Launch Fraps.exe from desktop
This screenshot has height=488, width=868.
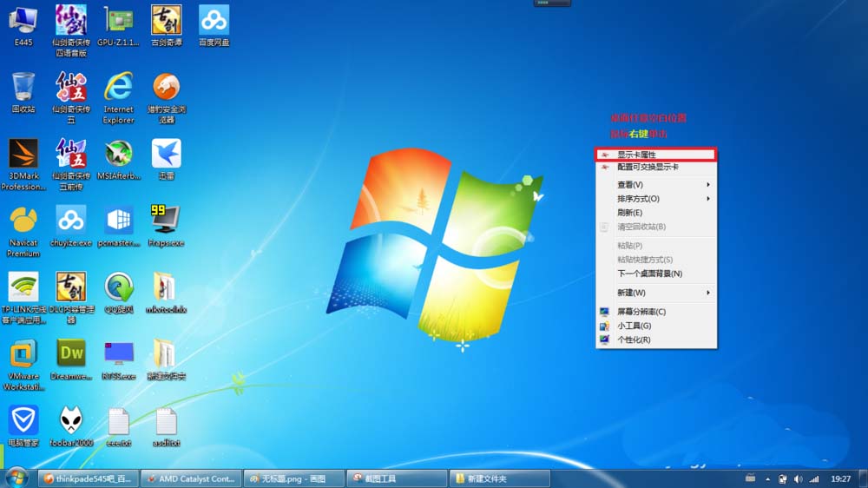[166, 226]
